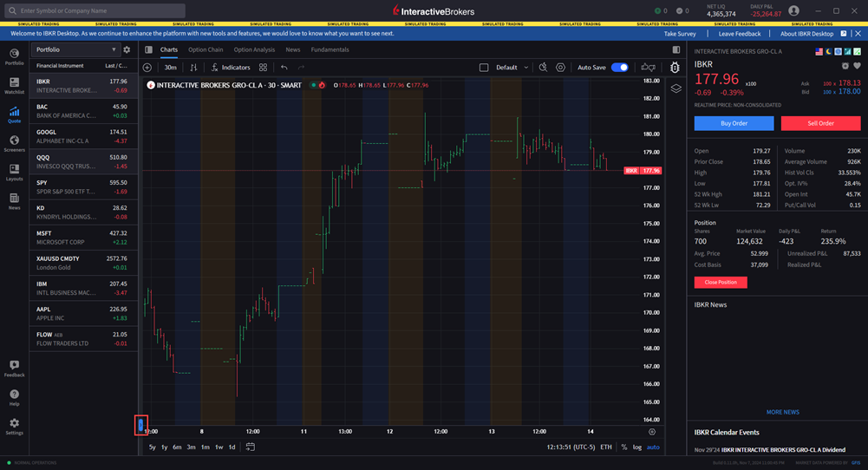Set chart range to 1w

pyautogui.click(x=219, y=447)
